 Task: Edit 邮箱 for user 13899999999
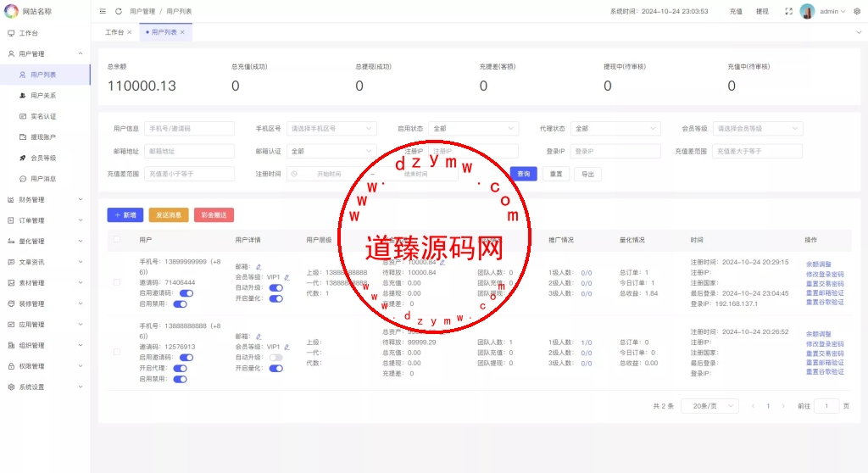(x=259, y=267)
